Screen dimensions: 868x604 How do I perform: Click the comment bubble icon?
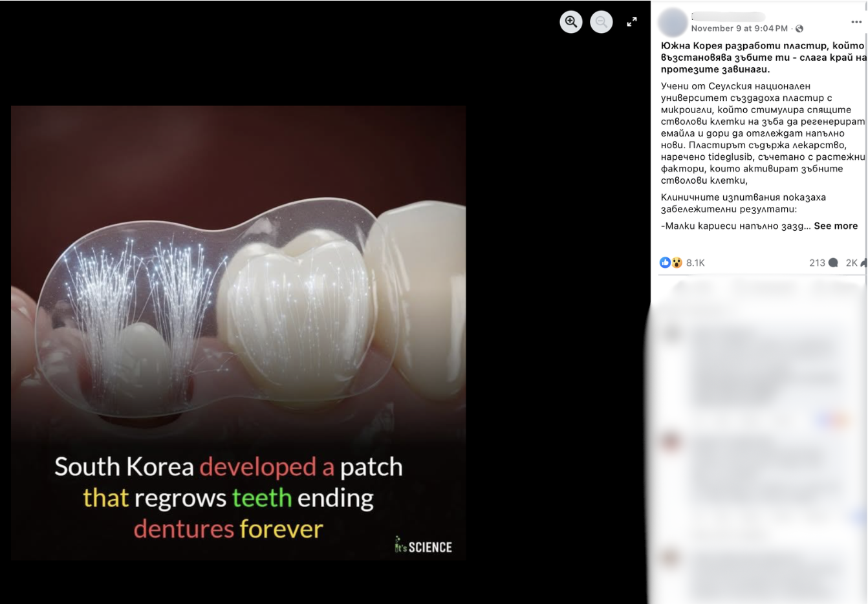point(833,263)
